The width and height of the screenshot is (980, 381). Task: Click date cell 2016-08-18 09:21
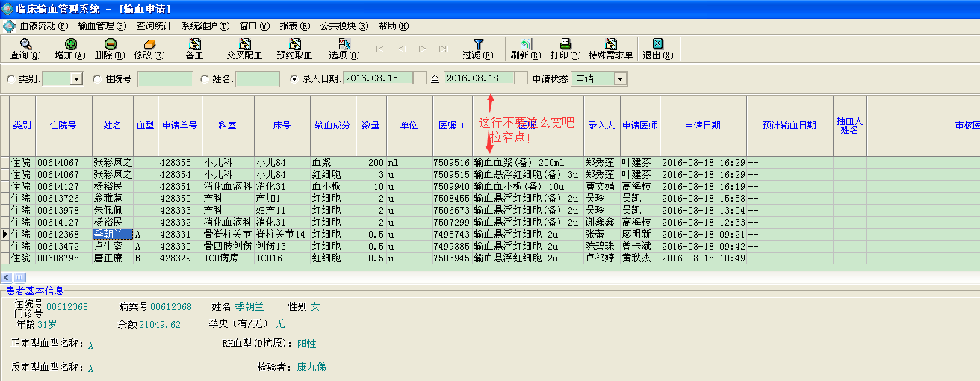point(703,234)
